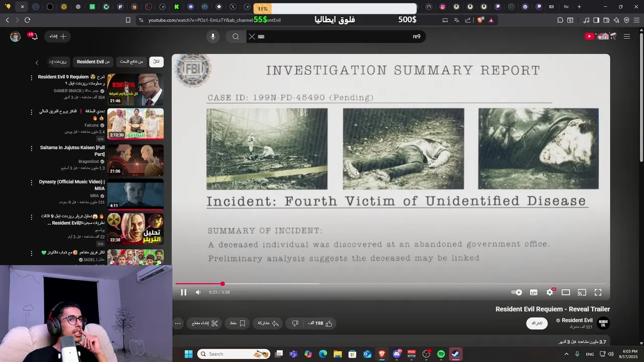
Task: Focus the YouTube search field containing re9
Action: point(337,36)
